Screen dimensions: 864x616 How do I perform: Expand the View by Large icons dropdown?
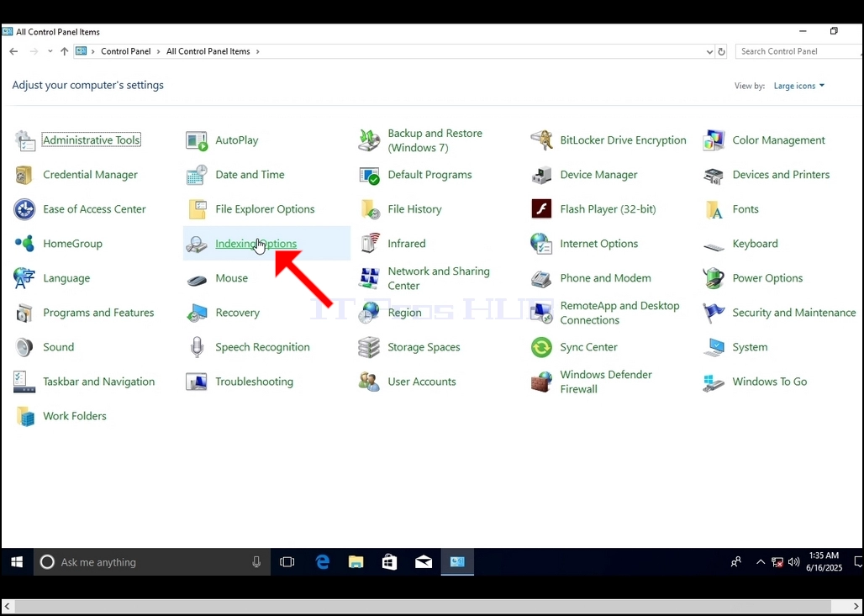(799, 86)
